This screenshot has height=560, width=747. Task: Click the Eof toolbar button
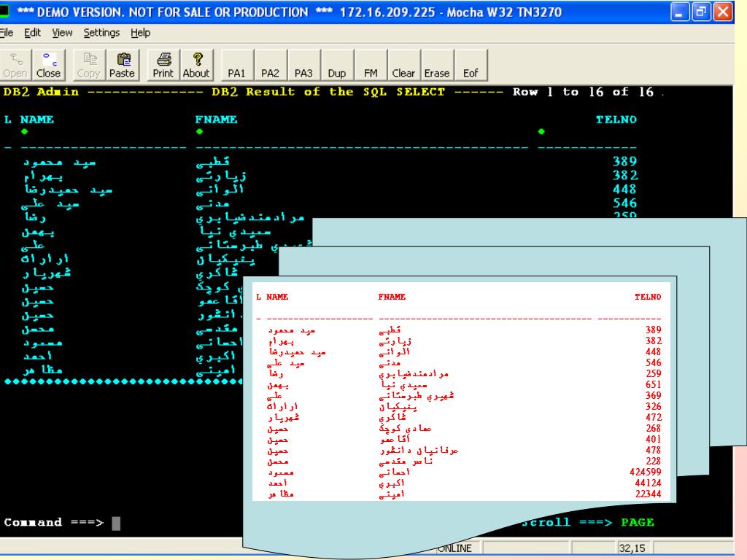[x=471, y=65]
